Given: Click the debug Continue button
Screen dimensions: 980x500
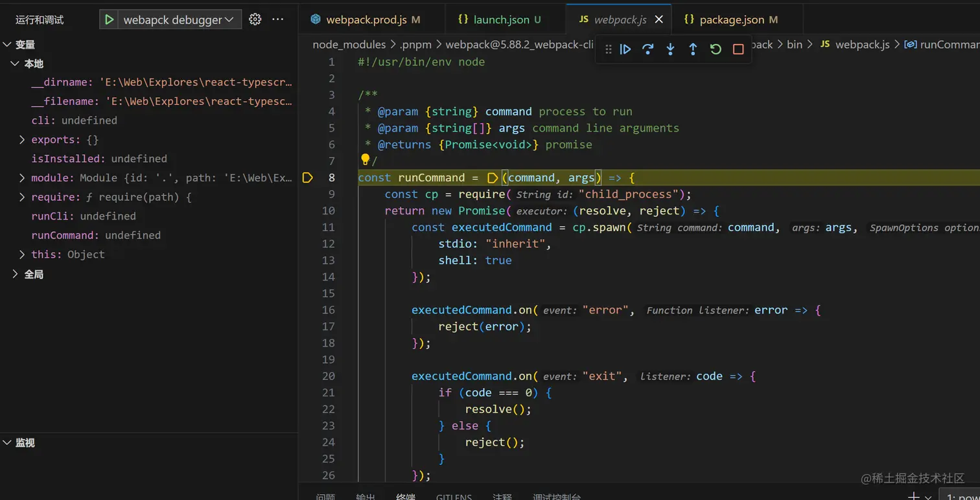Looking at the screenshot, I should 625,49.
